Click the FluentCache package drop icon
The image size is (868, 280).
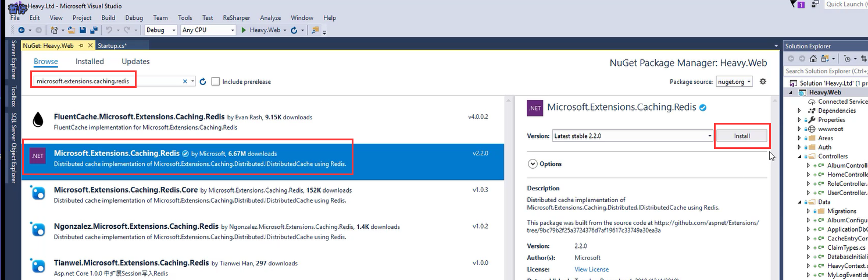point(38,119)
